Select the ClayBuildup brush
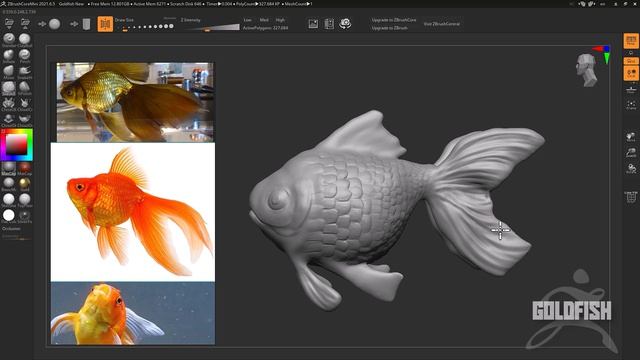 [x=24, y=40]
